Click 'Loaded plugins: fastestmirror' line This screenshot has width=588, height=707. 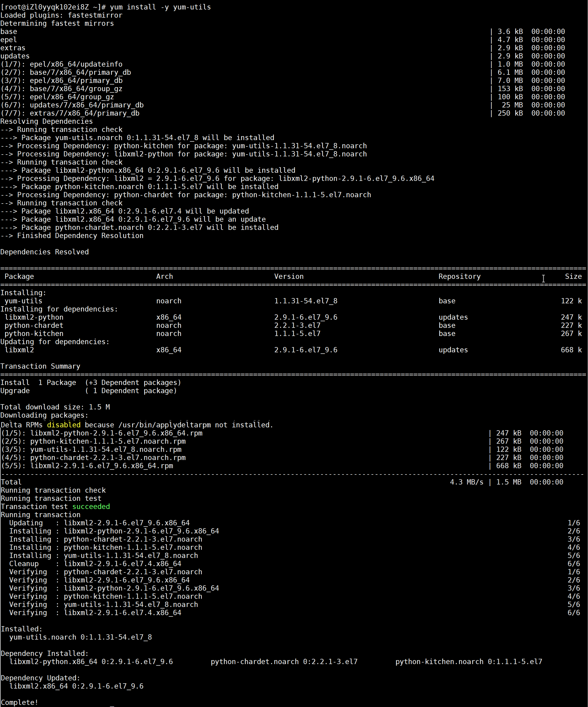tap(61, 15)
